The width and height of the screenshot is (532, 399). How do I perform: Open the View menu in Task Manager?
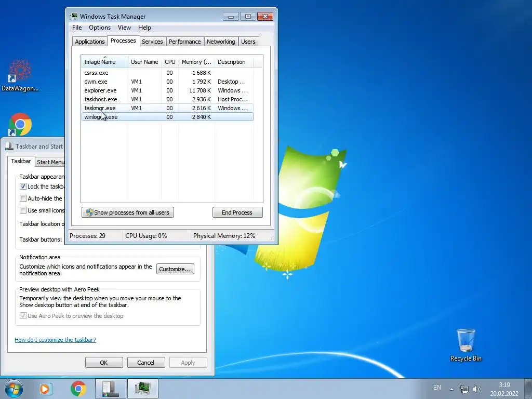pyautogui.click(x=124, y=28)
